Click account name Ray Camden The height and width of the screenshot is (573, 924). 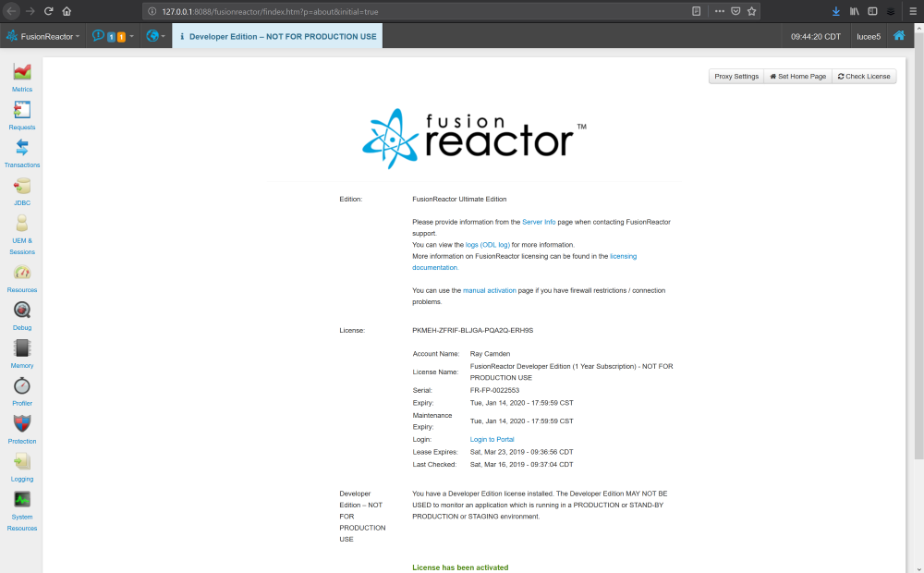tap(490, 354)
